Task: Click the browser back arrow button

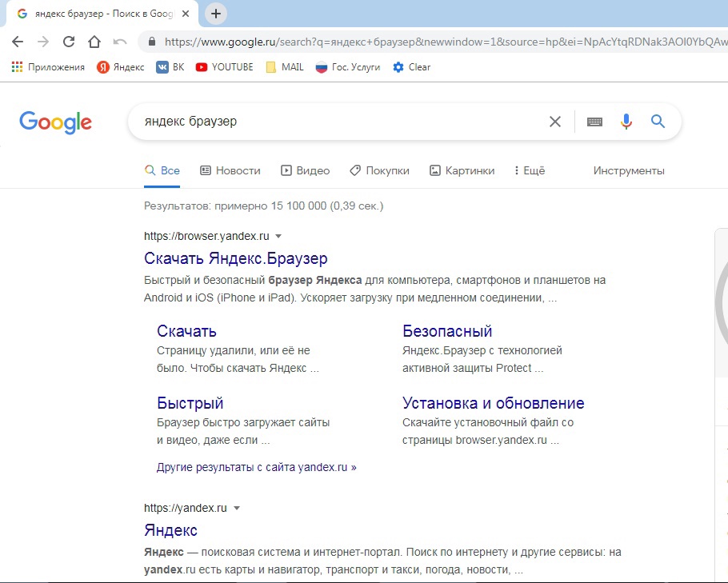Action: [x=18, y=42]
